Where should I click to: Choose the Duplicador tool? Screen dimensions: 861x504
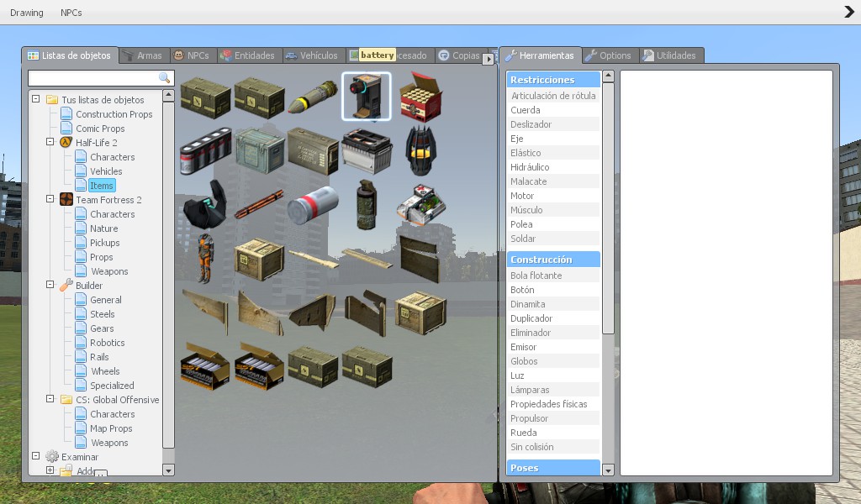tap(553, 318)
